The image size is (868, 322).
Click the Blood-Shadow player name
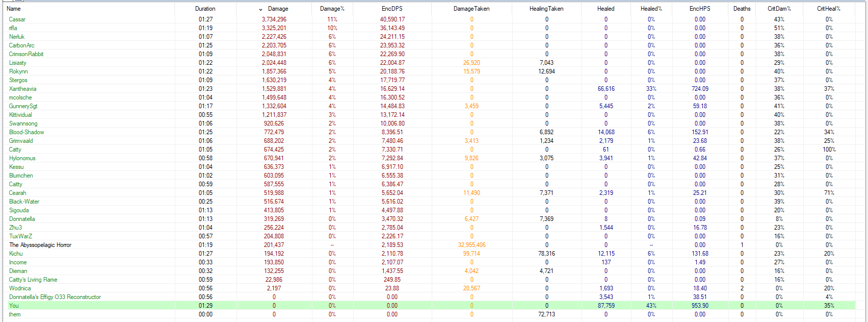27,132
